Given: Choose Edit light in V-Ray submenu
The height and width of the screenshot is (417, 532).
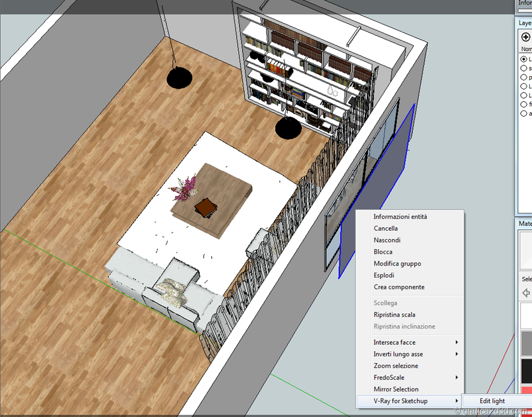Looking at the screenshot, I should point(492,401).
